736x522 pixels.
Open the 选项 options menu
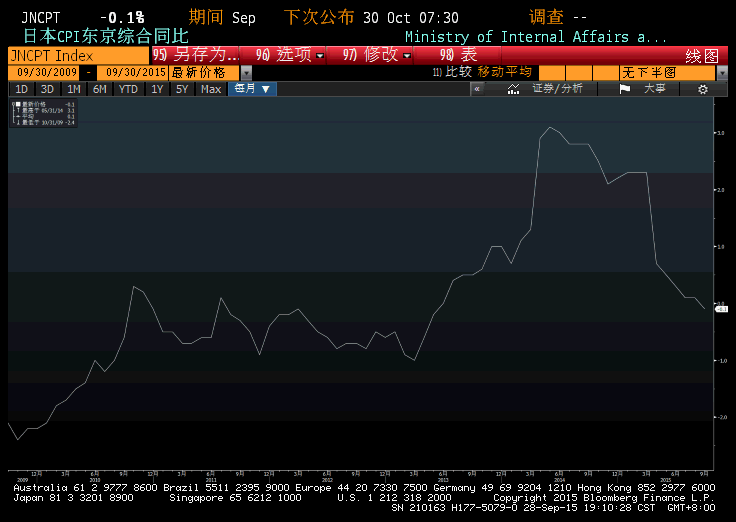pyautogui.click(x=290, y=55)
